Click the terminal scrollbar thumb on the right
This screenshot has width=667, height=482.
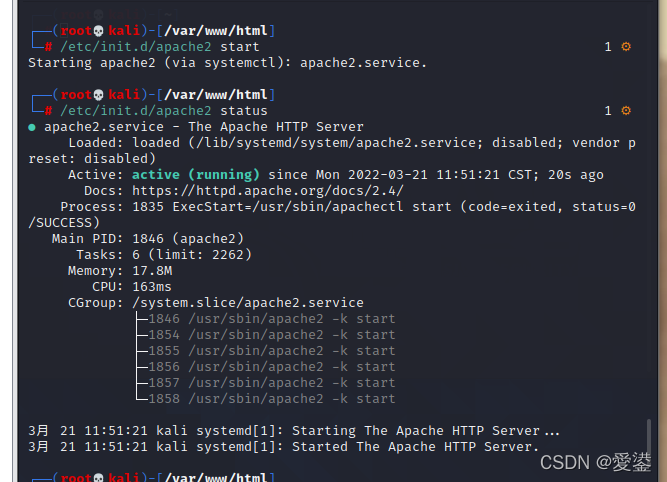tap(651, 440)
